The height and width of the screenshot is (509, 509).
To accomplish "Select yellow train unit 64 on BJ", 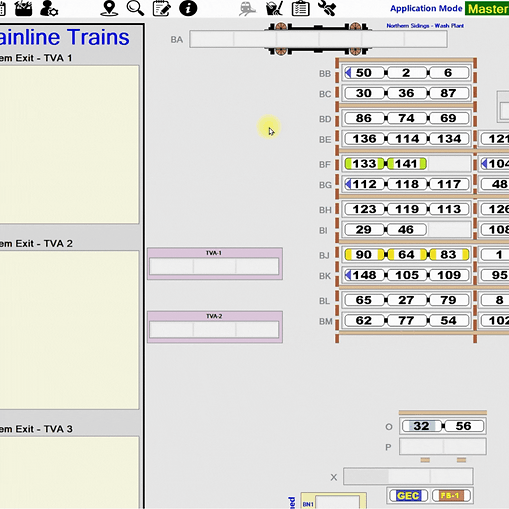I will tap(406, 255).
